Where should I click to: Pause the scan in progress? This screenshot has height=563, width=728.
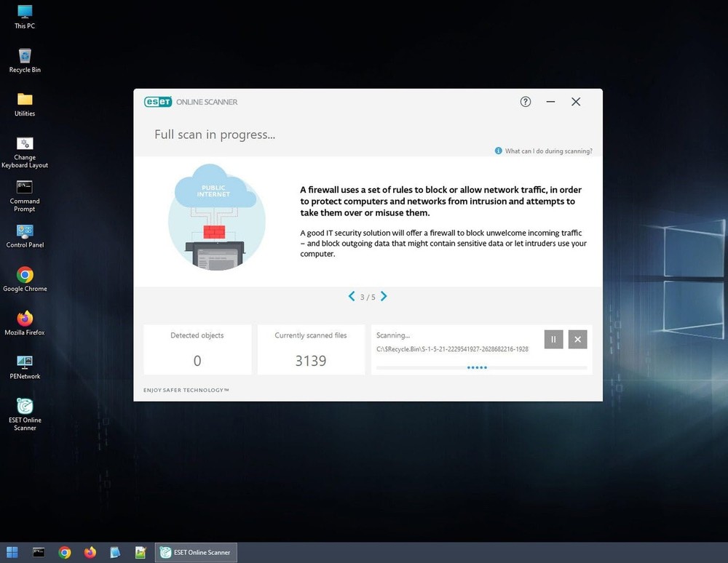553,339
